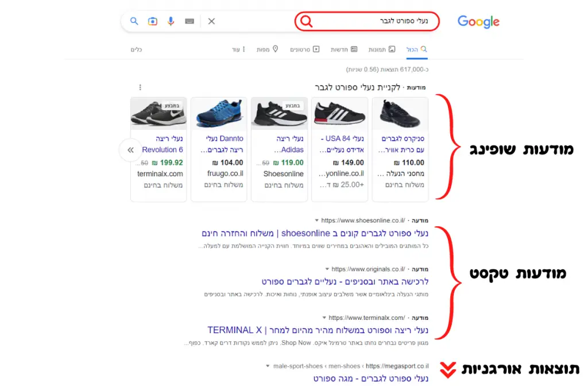Screen dimensions: 588x386
Task: Open the עוד (More) menu
Action: pos(238,49)
